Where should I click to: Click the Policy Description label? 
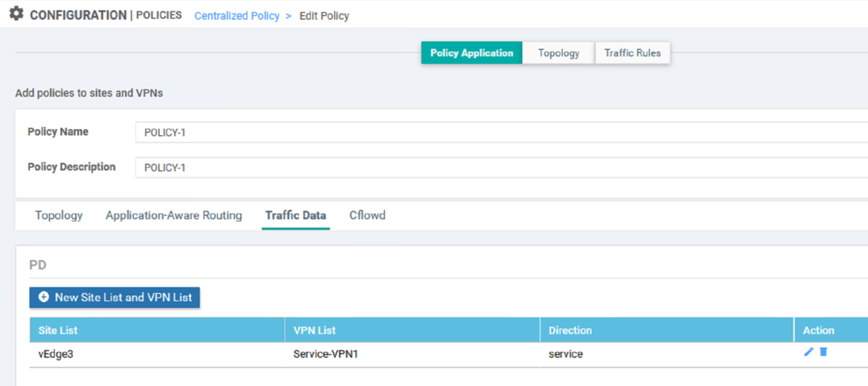point(72,167)
